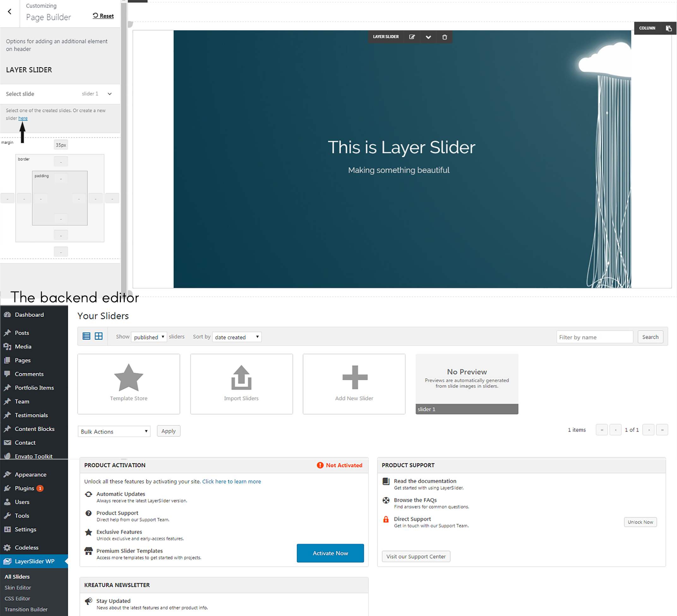Viewport: 677px width, 616px height.
Task: Click the Search button
Action: (650, 337)
